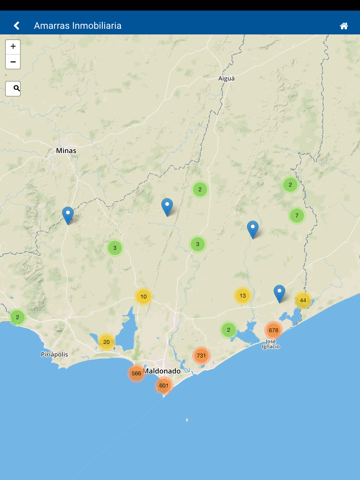Open the orange cluster labeled 601

click(164, 386)
